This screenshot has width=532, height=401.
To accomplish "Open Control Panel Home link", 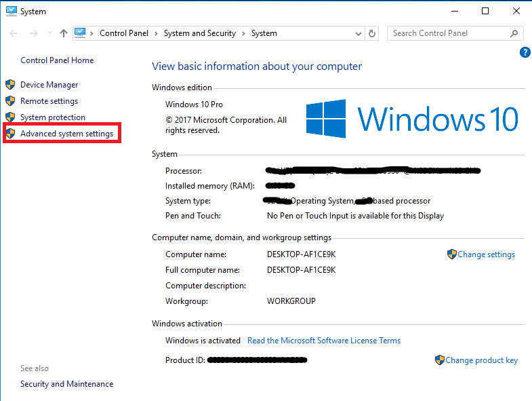I will [57, 60].
